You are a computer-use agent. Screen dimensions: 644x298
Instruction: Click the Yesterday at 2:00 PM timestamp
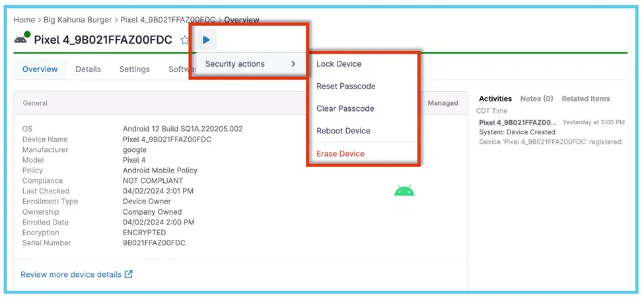(x=594, y=122)
